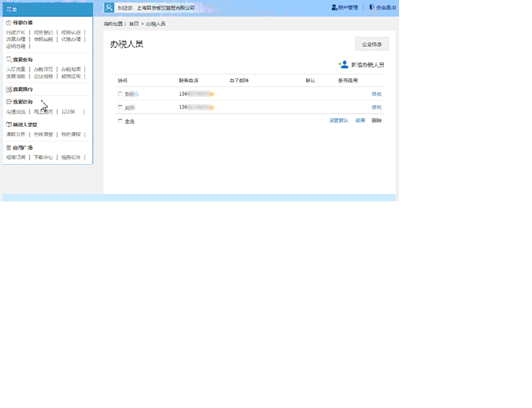The width and height of the screenshot is (532, 408).
Task: Click the add-person icon beside 新增办税人员
Action: click(x=343, y=64)
